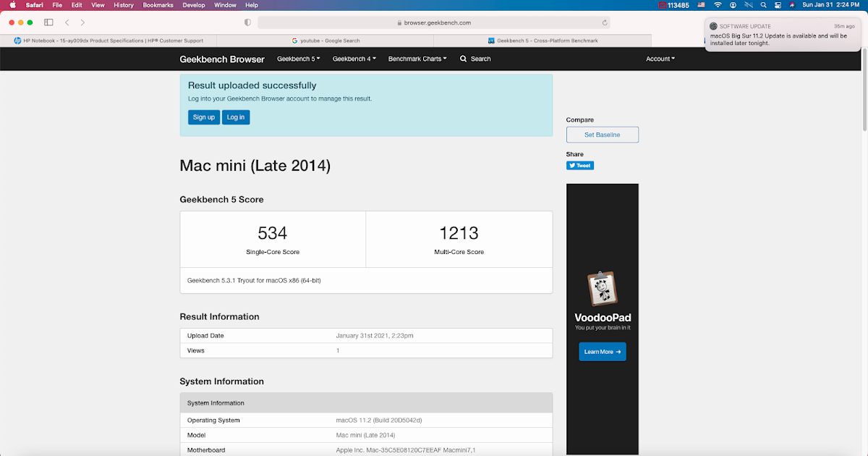This screenshot has width=868, height=456.
Task: Click the Mac mini (Late 2014) heading
Action: [x=255, y=166]
